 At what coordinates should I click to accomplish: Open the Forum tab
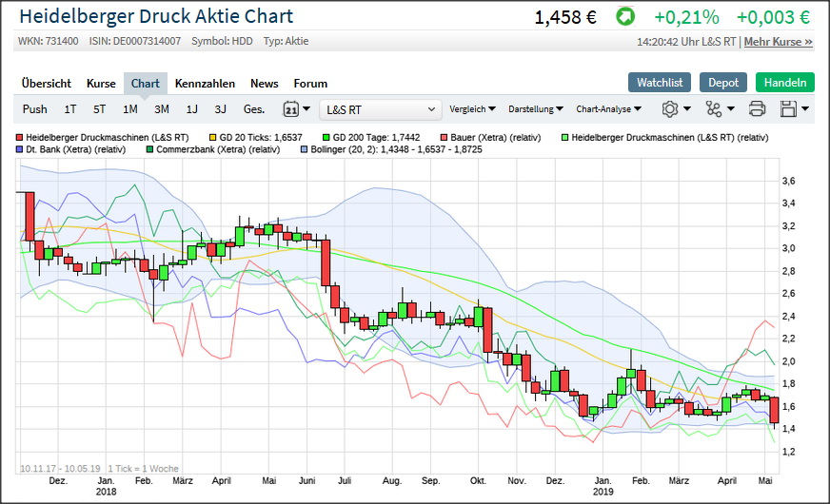click(310, 84)
